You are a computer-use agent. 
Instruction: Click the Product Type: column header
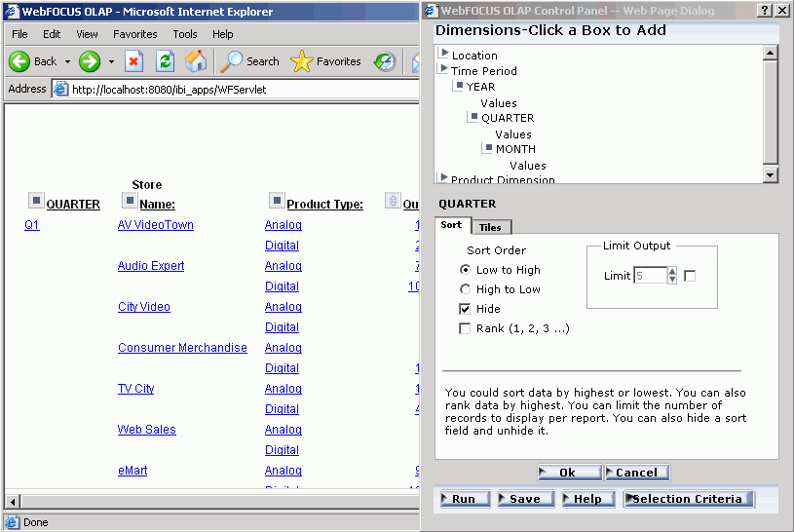coord(324,205)
